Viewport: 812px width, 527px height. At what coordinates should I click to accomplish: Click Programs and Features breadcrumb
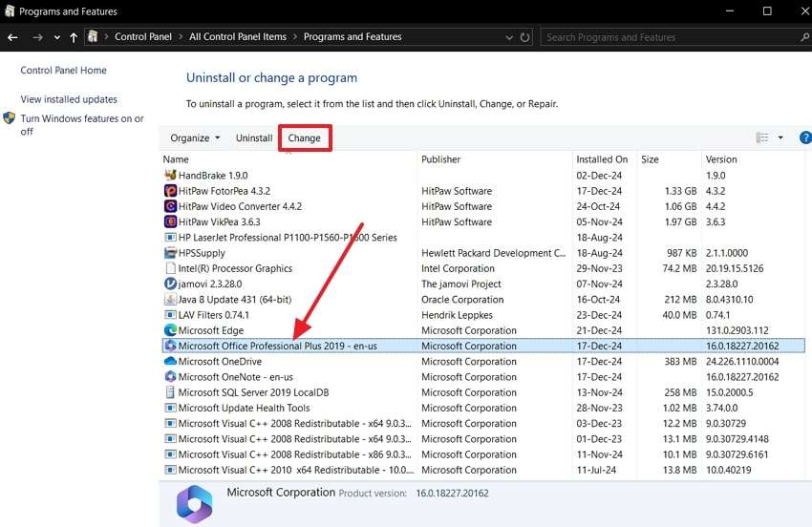353,36
